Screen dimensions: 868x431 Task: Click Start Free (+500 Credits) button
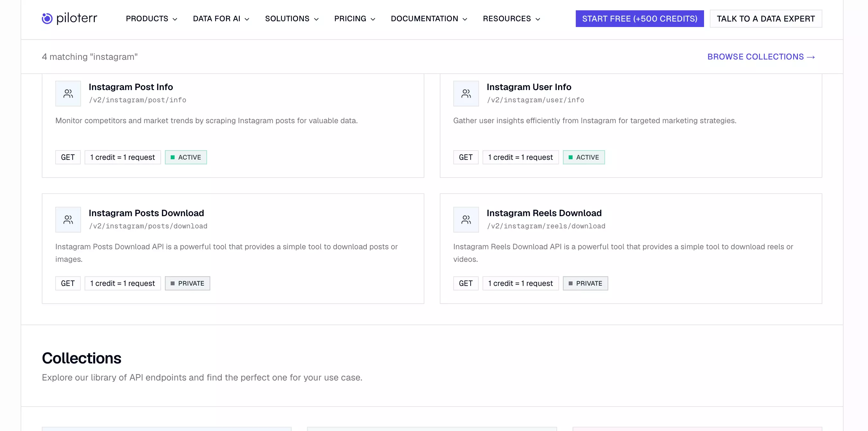tap(639, 19)
